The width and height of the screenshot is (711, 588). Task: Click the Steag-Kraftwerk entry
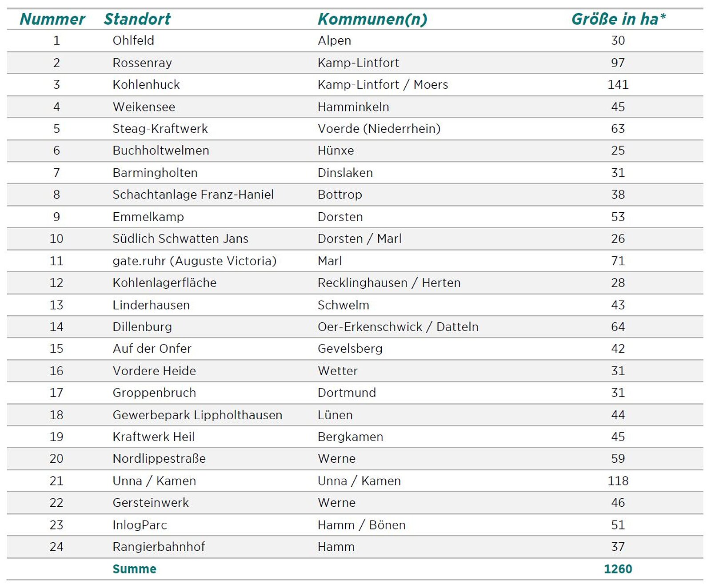(x=160, y=128)
